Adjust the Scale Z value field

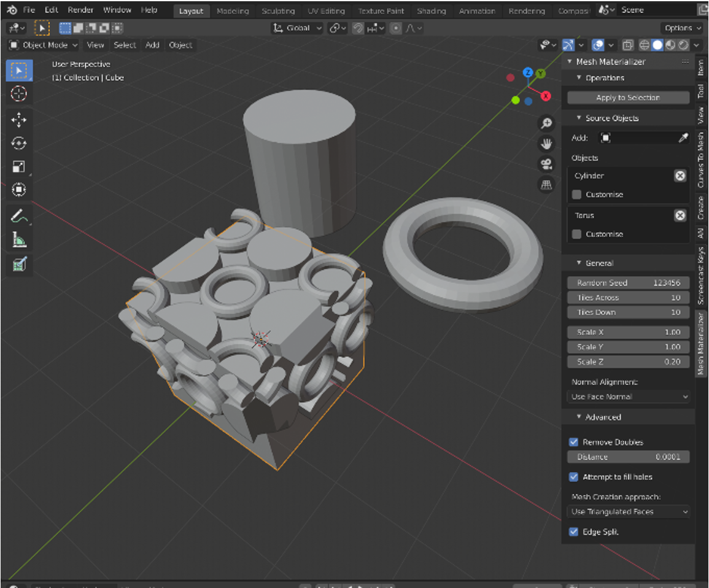coord(628,362)
